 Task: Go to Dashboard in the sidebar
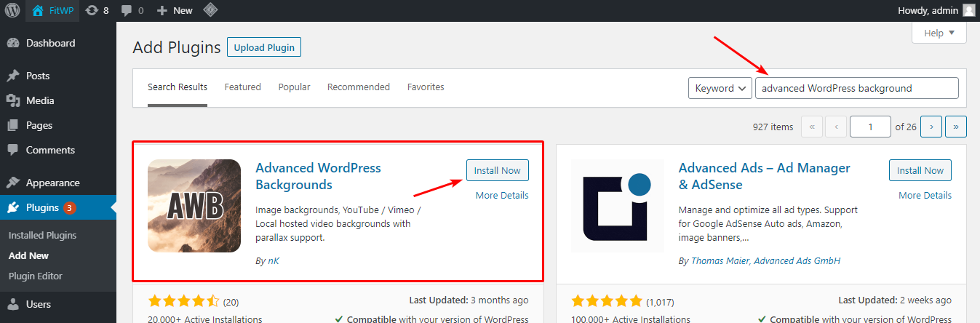point(58,43)
